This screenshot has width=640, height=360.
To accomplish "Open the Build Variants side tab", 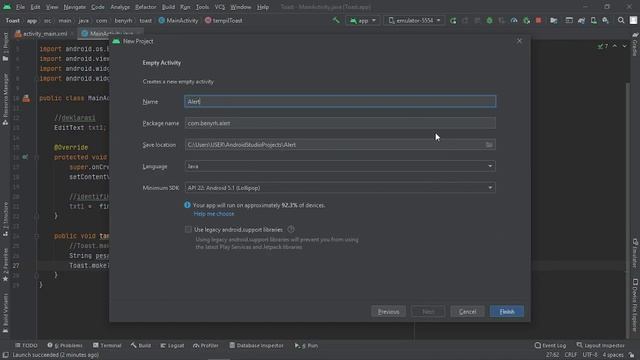I will 5,313.
